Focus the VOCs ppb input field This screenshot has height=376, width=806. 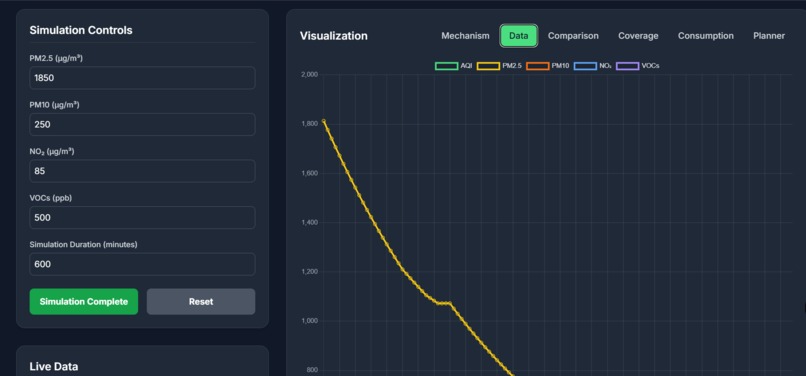coord(142,218)
